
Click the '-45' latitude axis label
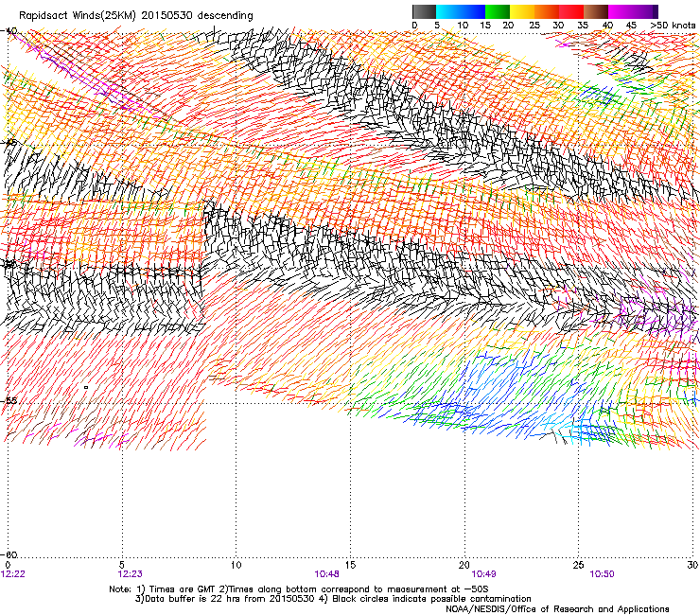[9, 143]
